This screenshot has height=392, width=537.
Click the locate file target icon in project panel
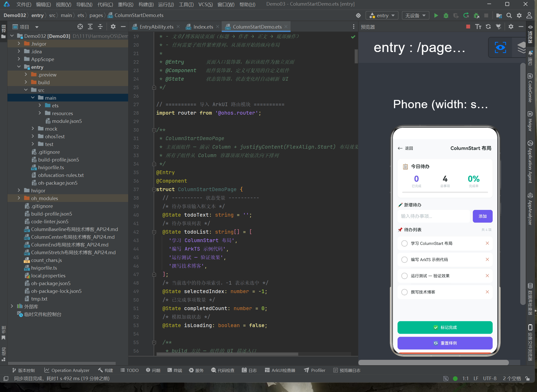(80, 27)
